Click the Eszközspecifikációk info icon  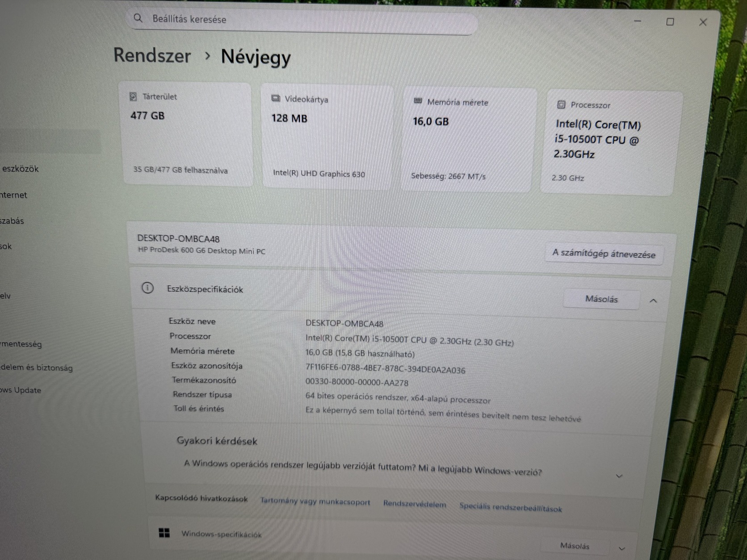tap(147, 288)
